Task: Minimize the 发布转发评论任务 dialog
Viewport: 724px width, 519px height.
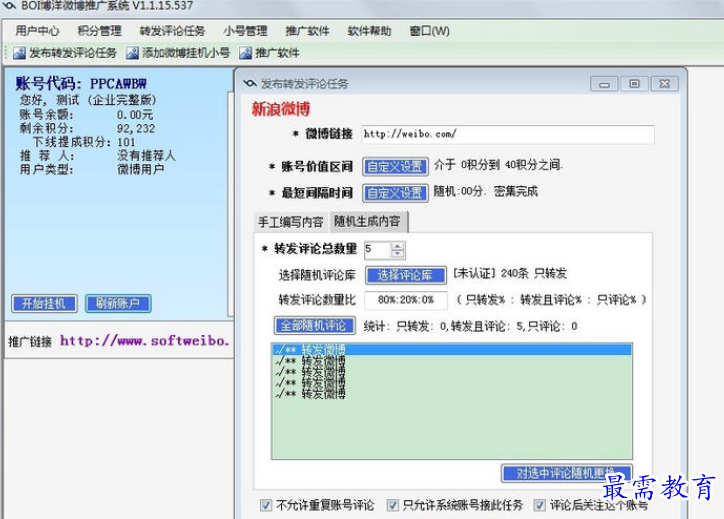Action: (x=604, y=84)
